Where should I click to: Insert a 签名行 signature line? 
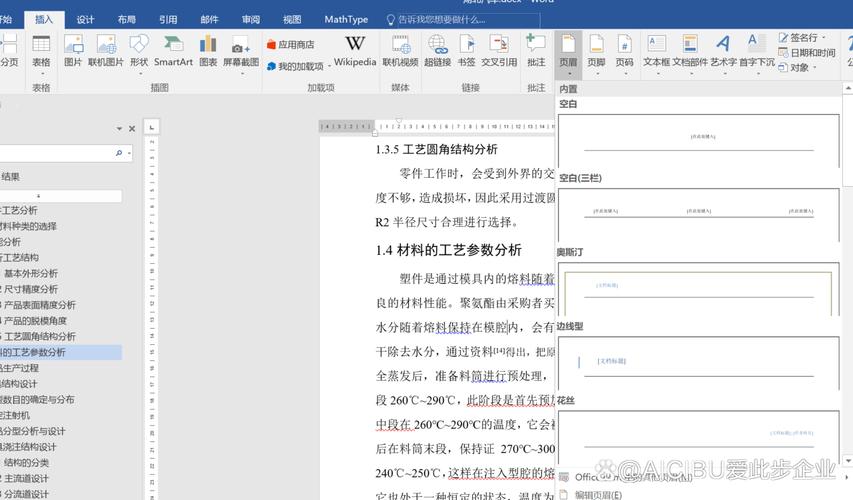[x=802, y=38]
